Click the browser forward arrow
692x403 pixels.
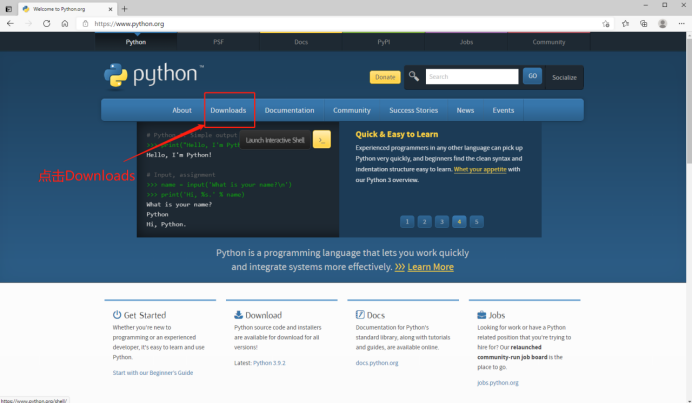pyautogui.click(x=29, y=23)
